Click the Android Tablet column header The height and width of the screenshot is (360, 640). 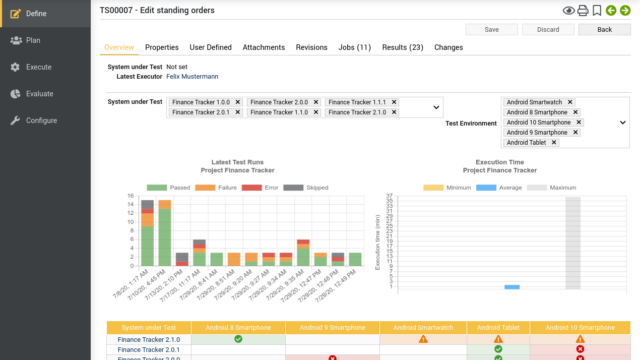tap(498, 327)
